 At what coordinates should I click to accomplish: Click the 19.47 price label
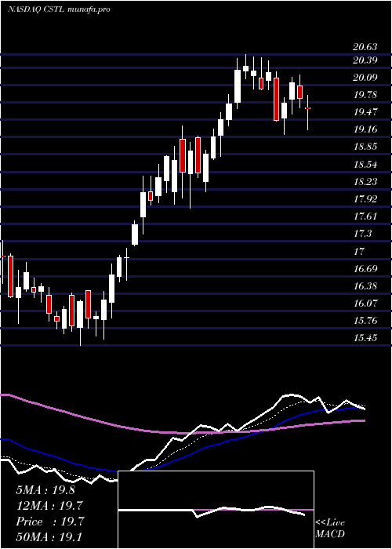(365, 112)
